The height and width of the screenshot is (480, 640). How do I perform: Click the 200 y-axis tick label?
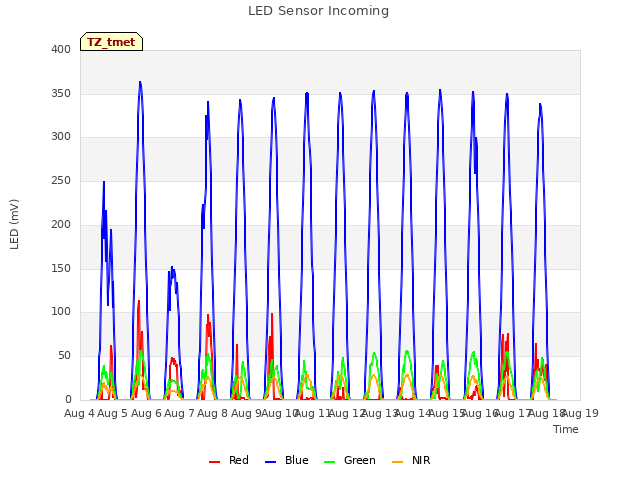tap(61, 224)
